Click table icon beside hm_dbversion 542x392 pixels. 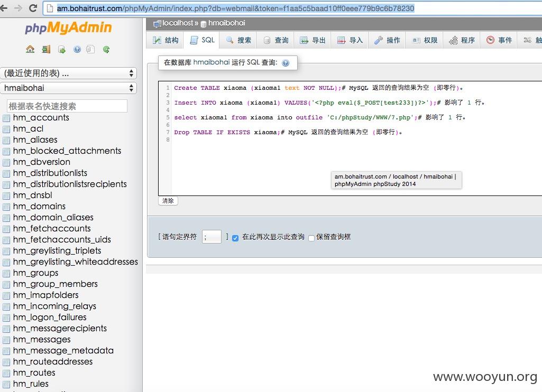pyautogui.click(x=6, y=162)
